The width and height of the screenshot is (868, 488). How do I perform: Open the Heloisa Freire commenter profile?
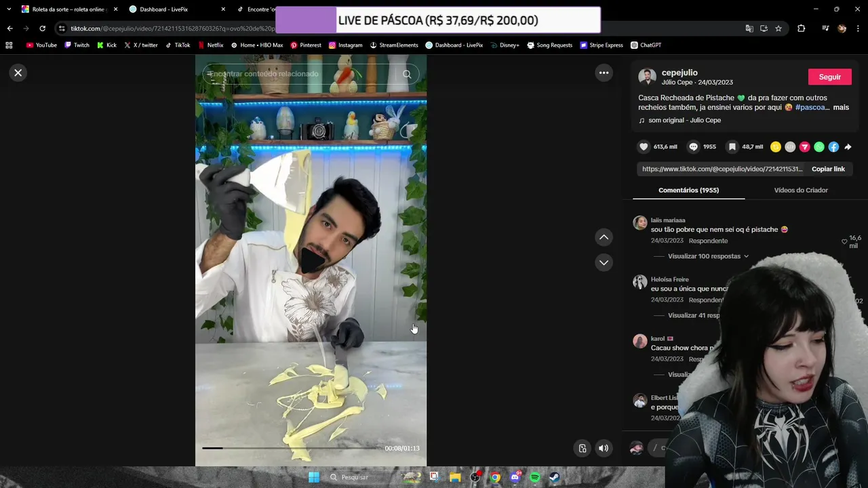(x=669, y=279)
